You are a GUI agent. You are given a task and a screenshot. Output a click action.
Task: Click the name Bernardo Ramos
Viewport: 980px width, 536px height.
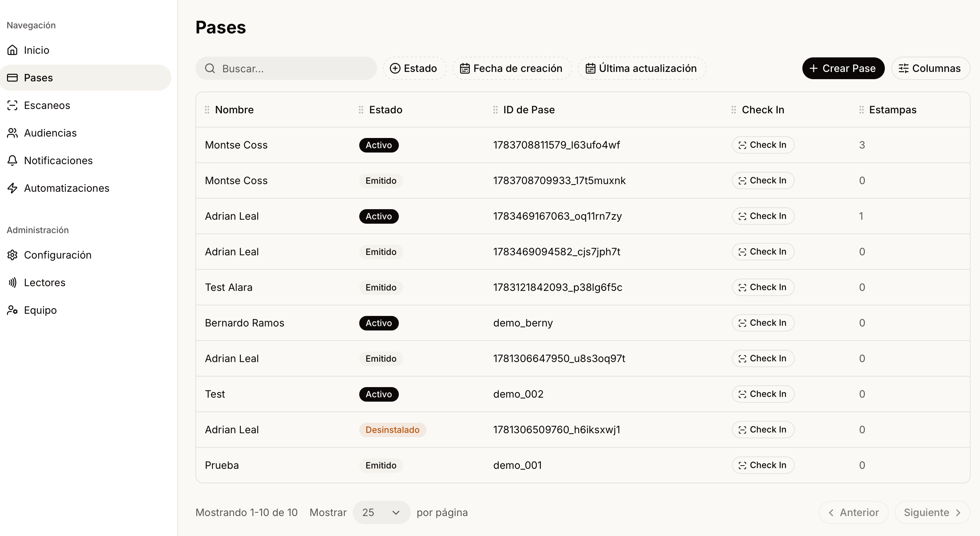[244, 323]
